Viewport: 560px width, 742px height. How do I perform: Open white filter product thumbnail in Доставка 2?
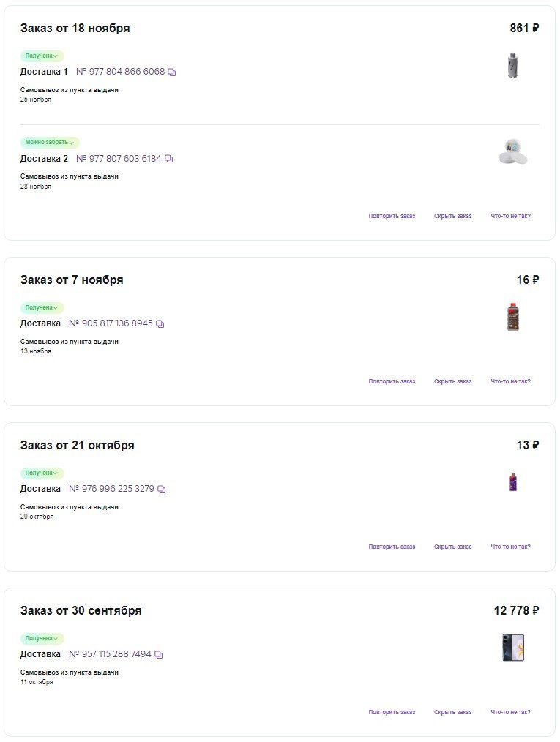[x=512, y=151]
